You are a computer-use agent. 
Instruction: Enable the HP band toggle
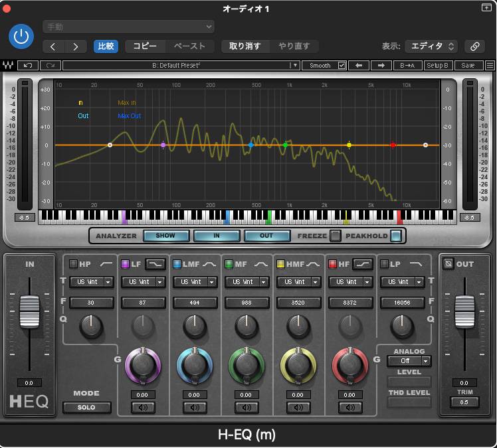click(x=73, y=263)
